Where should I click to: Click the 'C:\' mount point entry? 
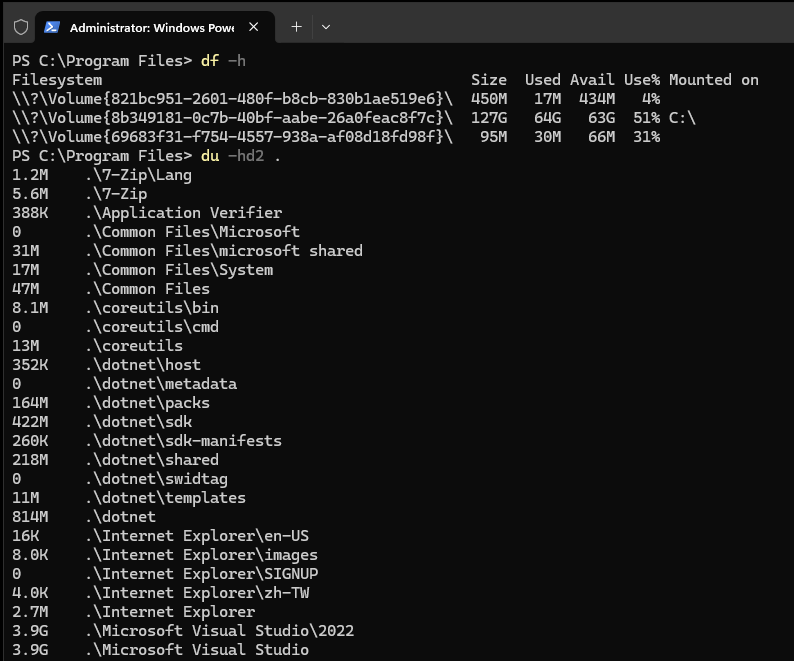pos(682,118)
